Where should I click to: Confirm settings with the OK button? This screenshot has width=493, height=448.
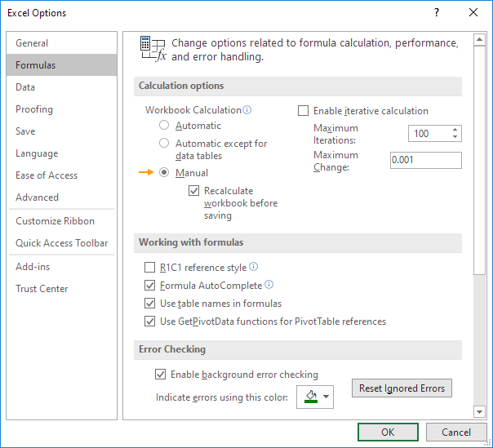point(388,432)
